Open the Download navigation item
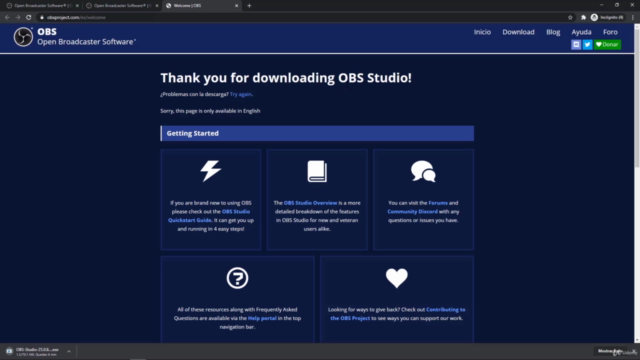The image size is (640, 360). tap(518, 32)
